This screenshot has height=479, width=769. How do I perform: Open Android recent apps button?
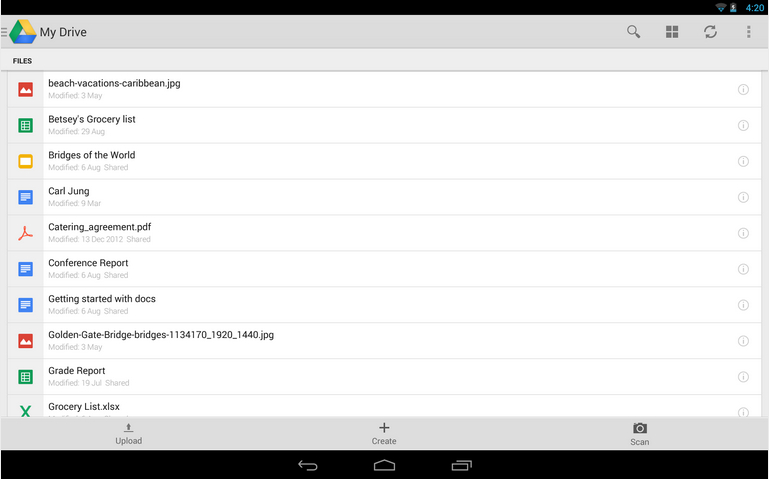click(x=461, y=465)
